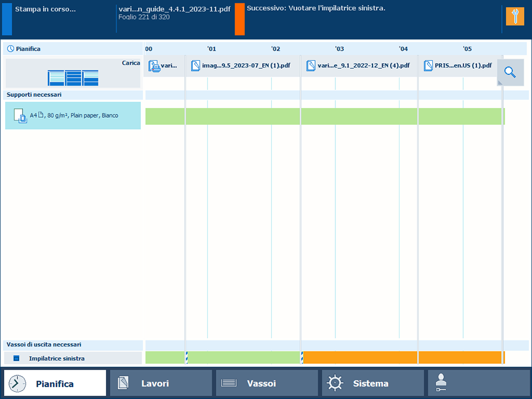Click the '01 minute marker
The image size is (532, 399).
[211, 49]
